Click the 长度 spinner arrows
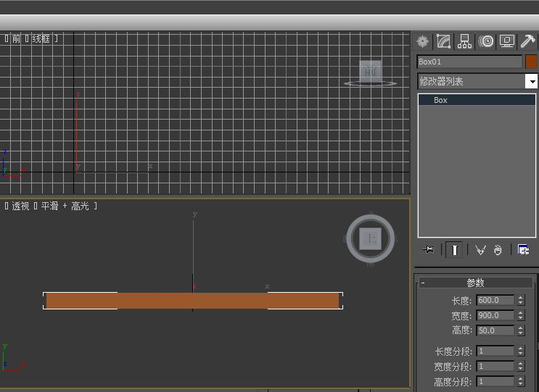 (521, 300)
